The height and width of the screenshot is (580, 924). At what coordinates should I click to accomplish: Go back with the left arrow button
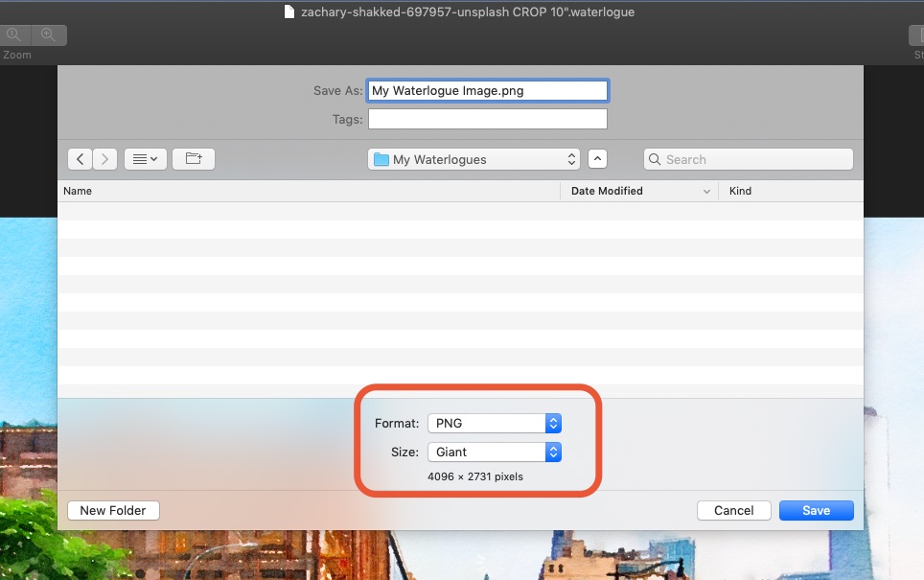tap(80, 159)
